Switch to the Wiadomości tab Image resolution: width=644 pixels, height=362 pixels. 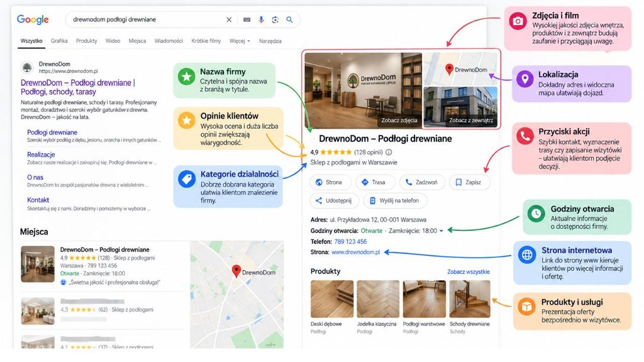pos(169,41)
